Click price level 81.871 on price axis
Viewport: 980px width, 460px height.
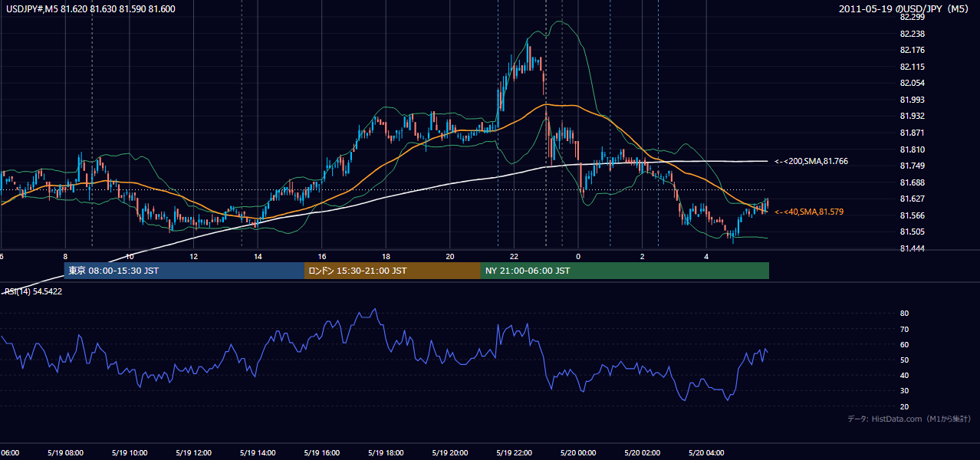(912, 133)
